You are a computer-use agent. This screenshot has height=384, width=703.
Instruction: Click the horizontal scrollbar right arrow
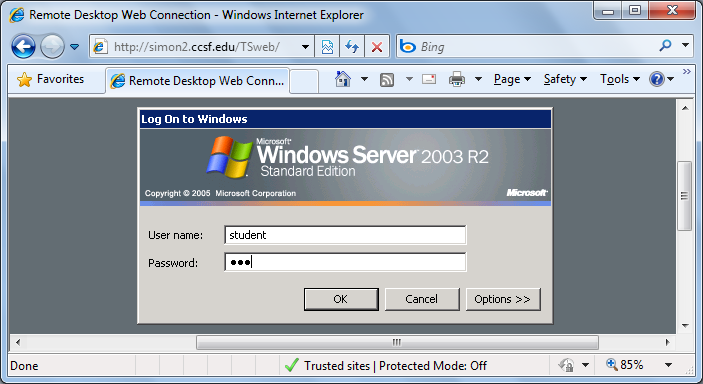point(667,342)
